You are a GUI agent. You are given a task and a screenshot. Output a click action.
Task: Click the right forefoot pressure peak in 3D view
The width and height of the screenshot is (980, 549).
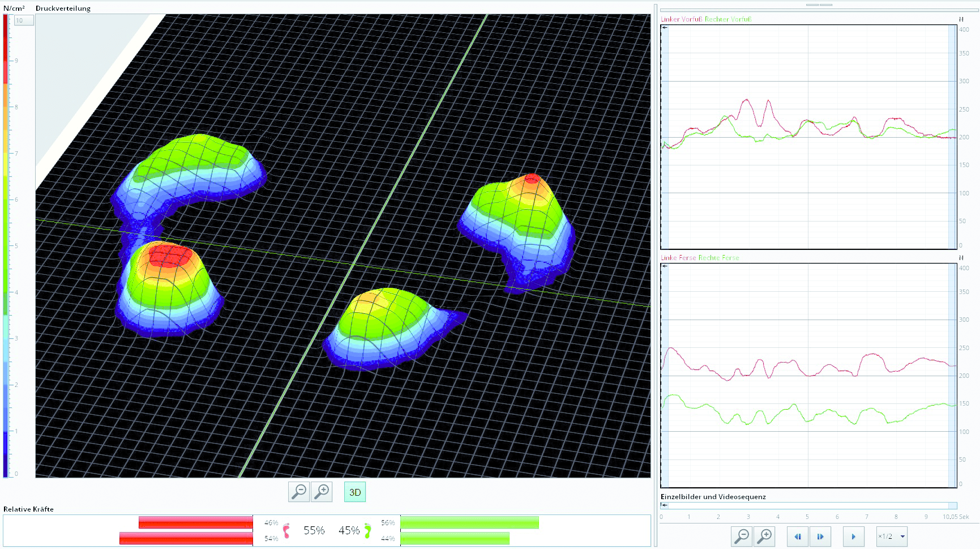click(532, 179)
